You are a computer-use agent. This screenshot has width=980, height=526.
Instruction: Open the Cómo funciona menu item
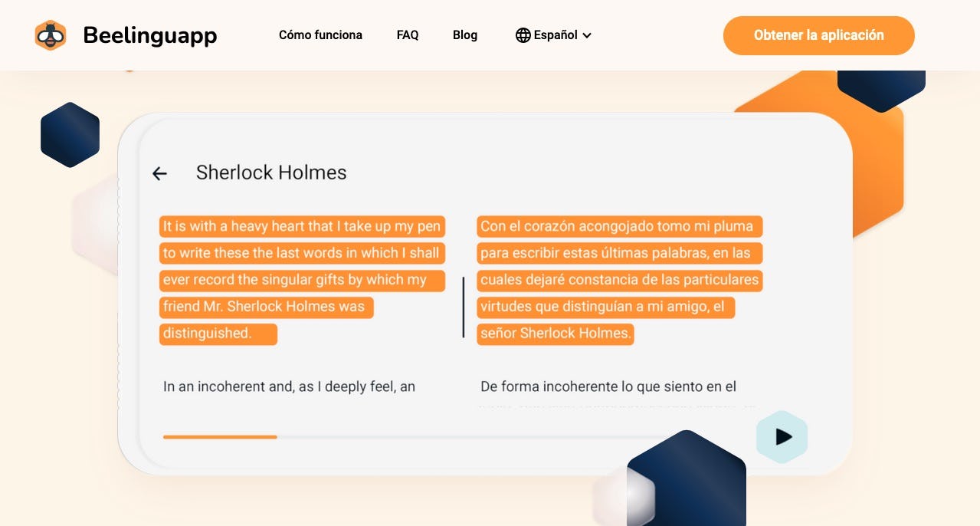click(x=320, y=35)
